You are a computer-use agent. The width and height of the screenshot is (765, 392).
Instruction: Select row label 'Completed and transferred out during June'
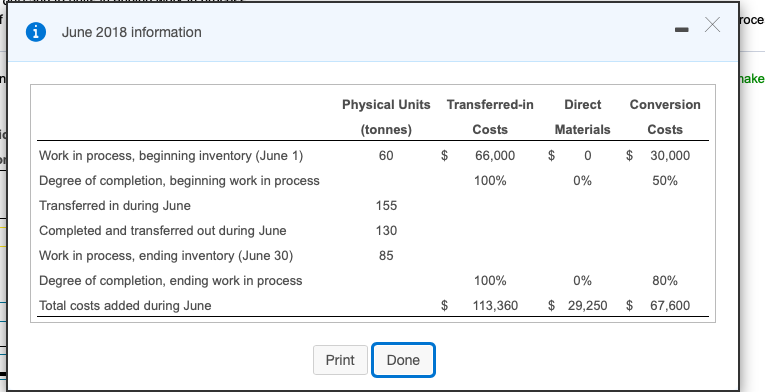162,230
